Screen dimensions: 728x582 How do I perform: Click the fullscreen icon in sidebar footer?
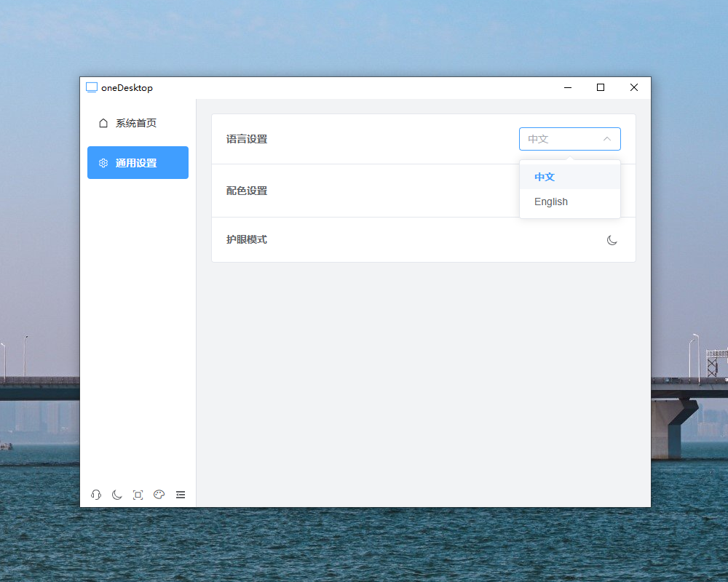(x=138, y=495)
